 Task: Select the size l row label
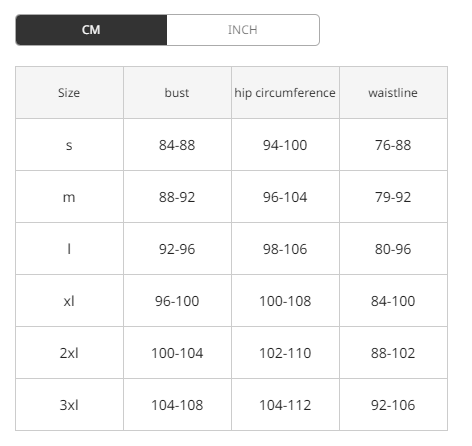(69, 249)
